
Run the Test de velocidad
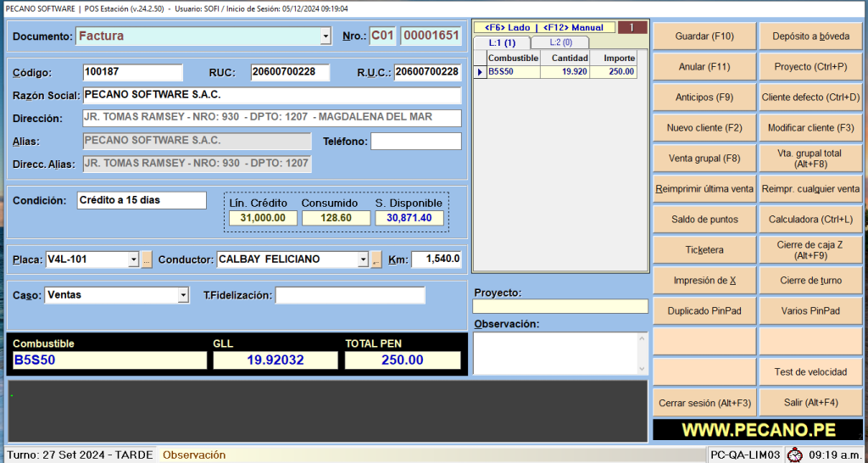click(810, 372)
